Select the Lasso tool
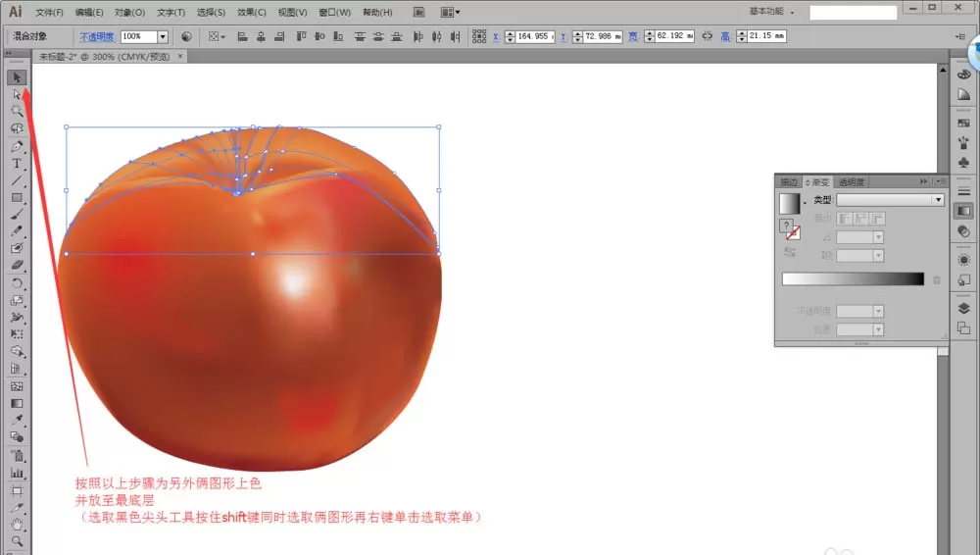 (17, 128)
